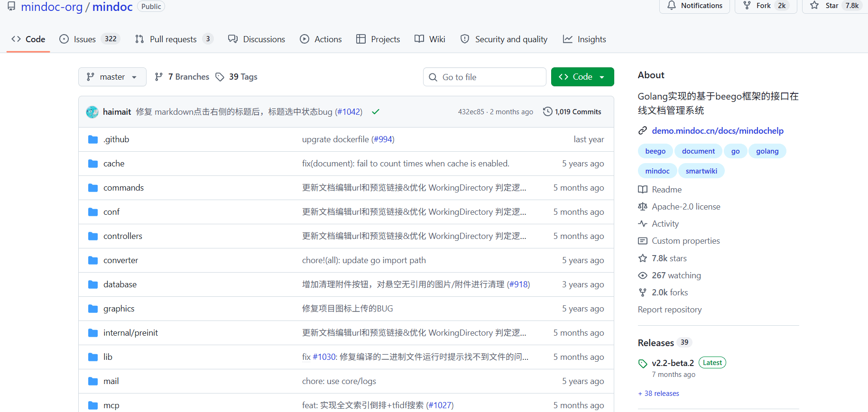Open the v2.2-beta.2 release link

click(673, 363)
